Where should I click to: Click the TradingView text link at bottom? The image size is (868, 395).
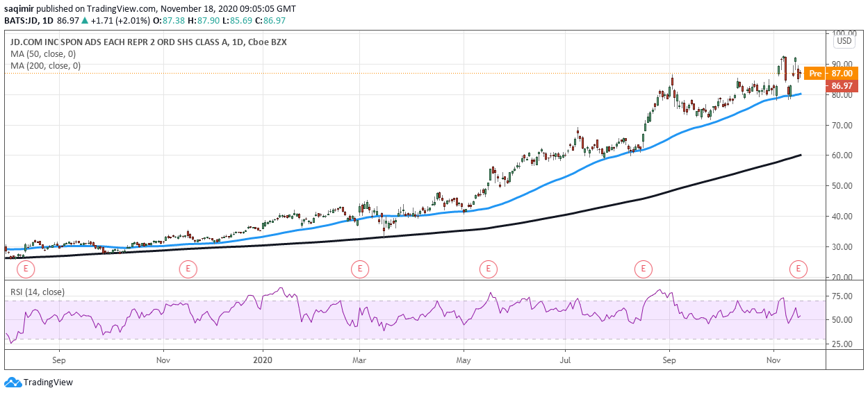click(48, 382)
